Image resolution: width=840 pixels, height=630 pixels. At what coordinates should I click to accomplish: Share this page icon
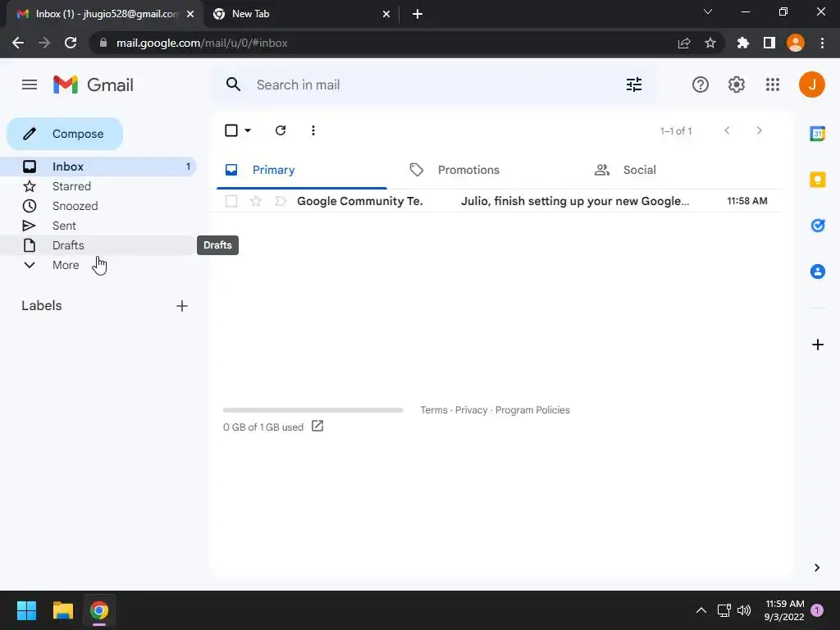[x=684, y=43]
